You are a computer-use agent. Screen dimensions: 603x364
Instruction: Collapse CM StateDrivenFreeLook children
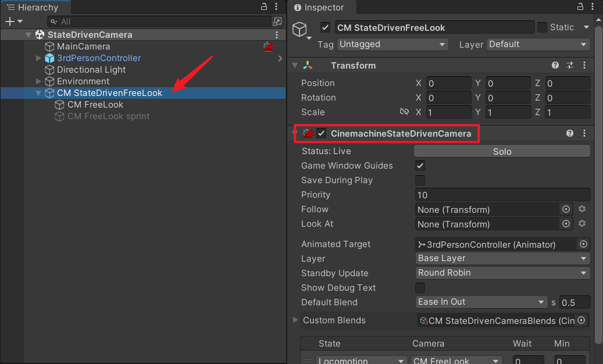tap(38, 93)
